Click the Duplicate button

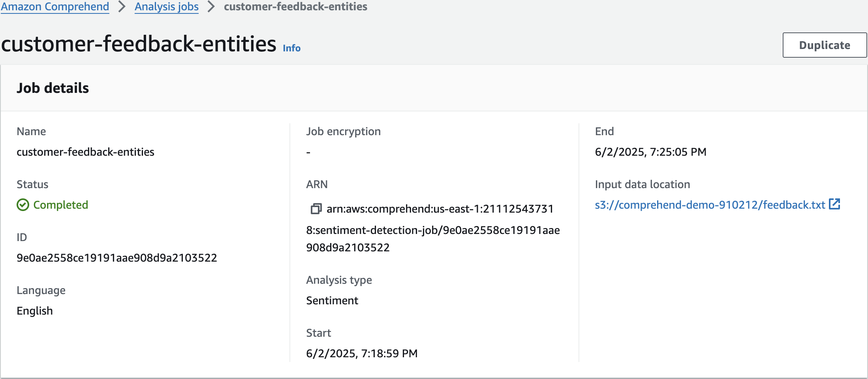(825, 45)
